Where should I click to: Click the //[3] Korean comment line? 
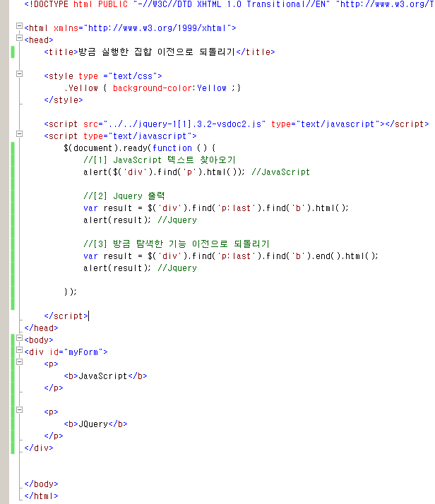tap(176, 244)
